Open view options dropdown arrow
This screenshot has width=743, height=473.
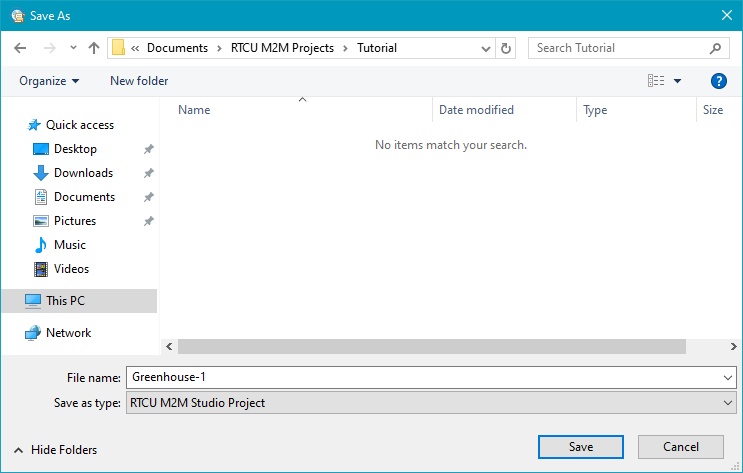(x=677, y=81)
